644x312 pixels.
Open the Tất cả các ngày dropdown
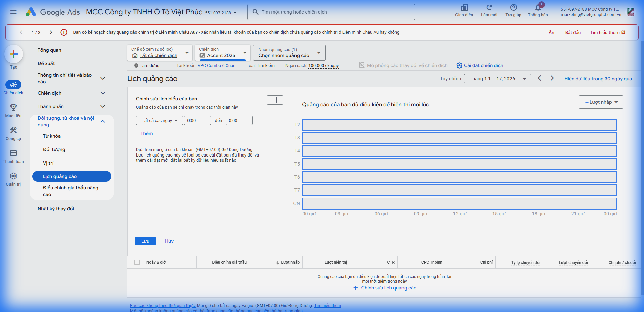159,120
